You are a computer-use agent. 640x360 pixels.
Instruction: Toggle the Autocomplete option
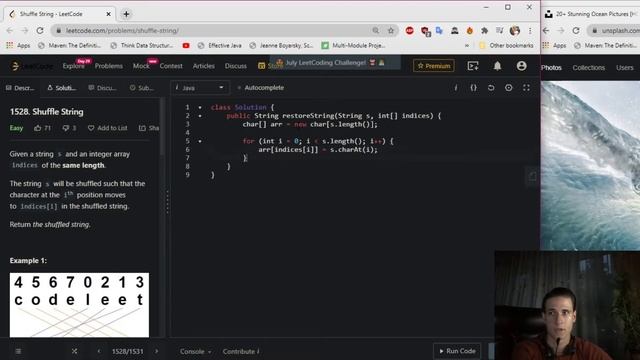(x=260, y=88)
